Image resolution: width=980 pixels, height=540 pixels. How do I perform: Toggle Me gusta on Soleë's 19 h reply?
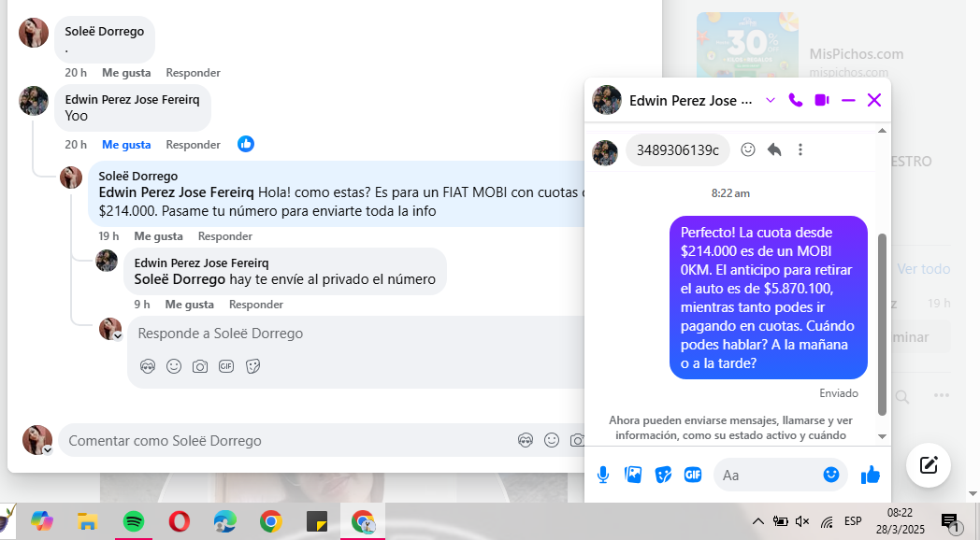(158, 236)
